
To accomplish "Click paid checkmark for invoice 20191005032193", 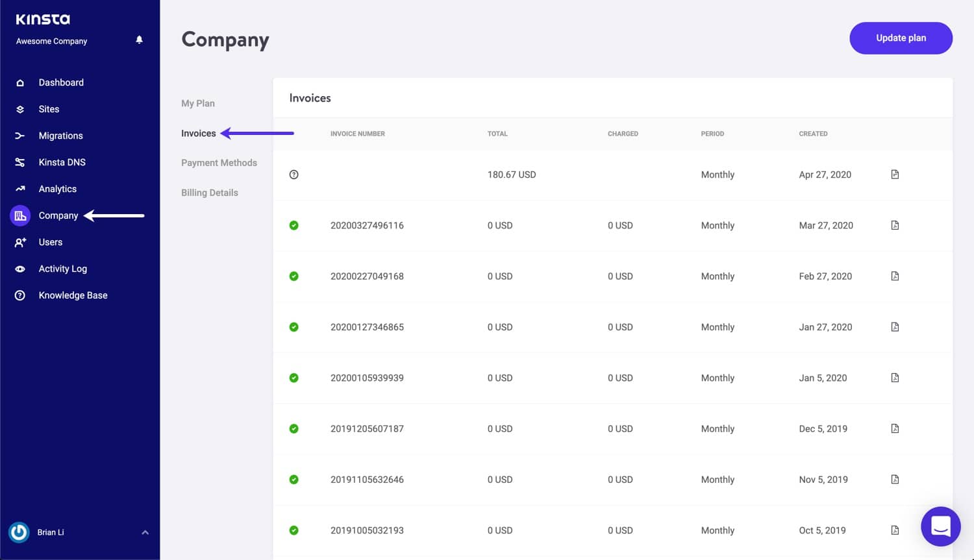I will (x=294, y=530).
